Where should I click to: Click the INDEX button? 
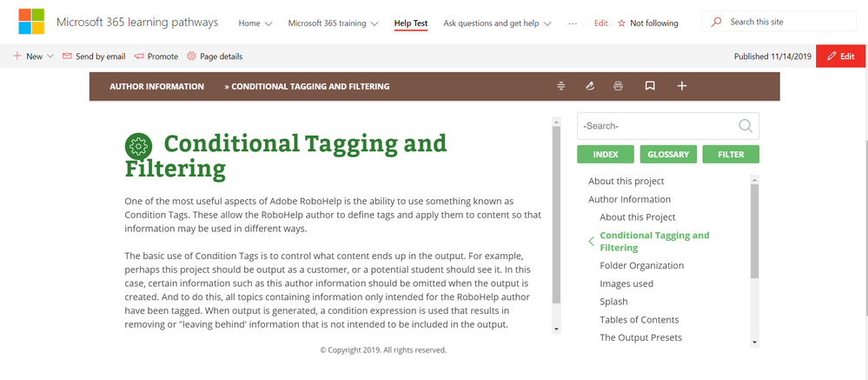606,155
